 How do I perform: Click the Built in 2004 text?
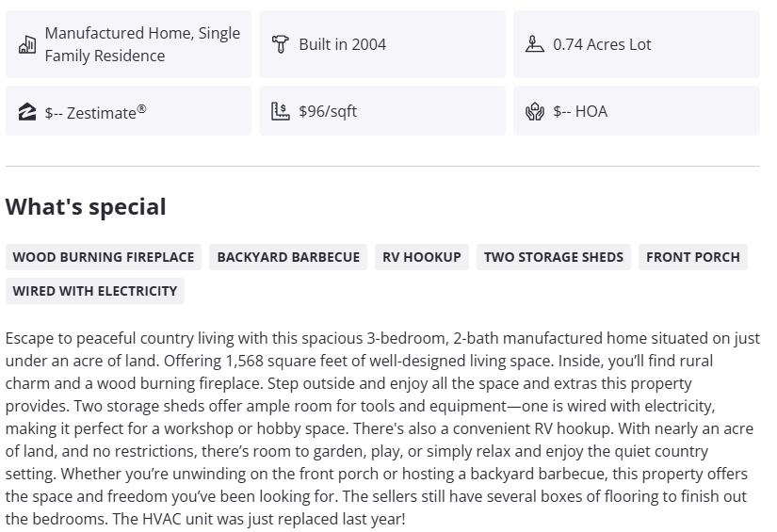click(342, 44)
